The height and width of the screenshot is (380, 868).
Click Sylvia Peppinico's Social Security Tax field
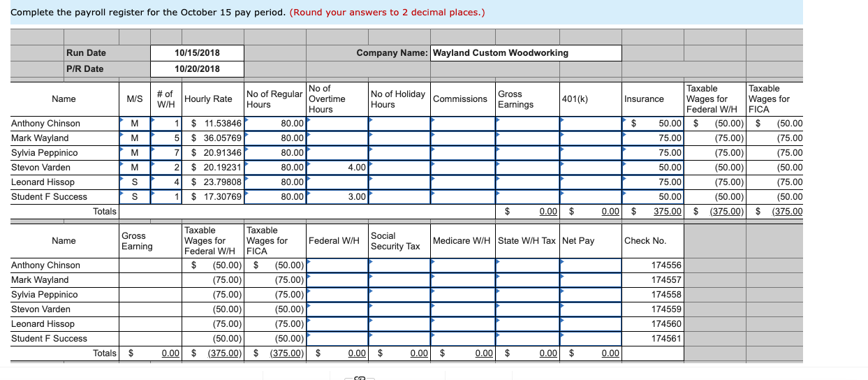(x=399, y=295)
